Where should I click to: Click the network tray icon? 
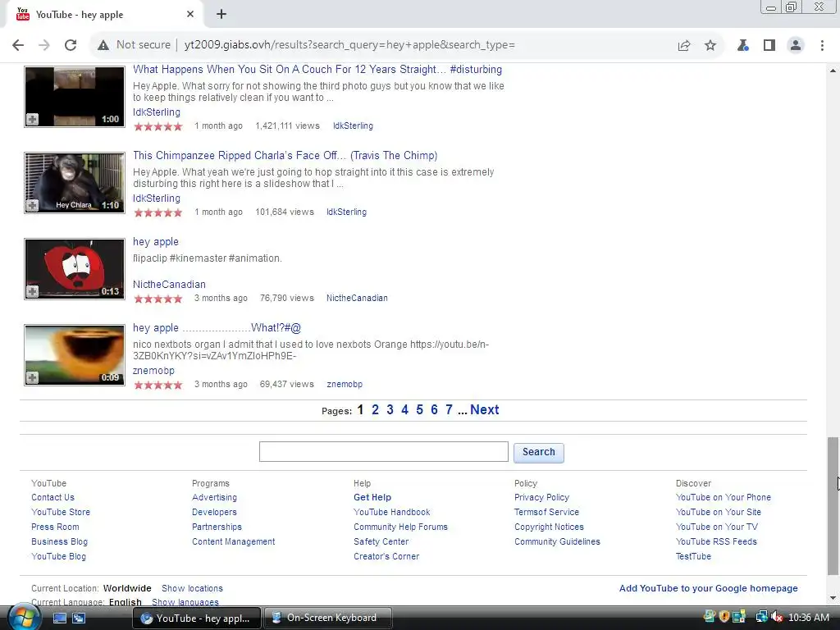[x=762, y=617]
